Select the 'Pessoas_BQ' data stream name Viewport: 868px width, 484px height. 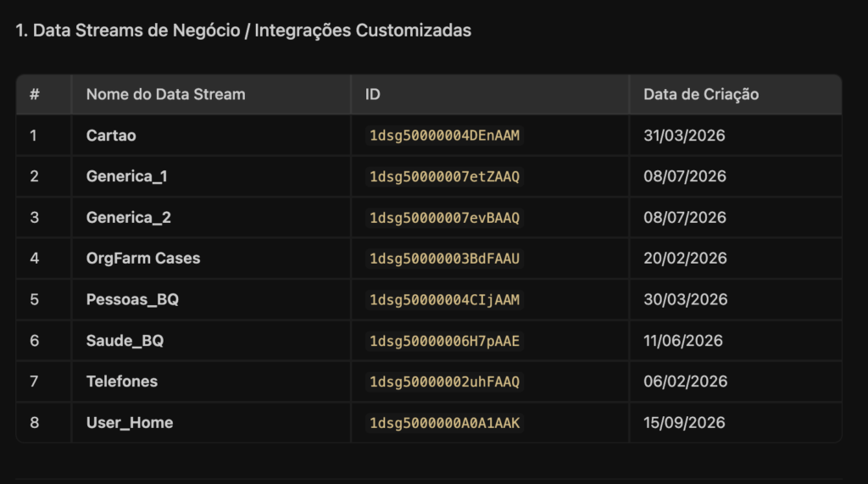132,299
